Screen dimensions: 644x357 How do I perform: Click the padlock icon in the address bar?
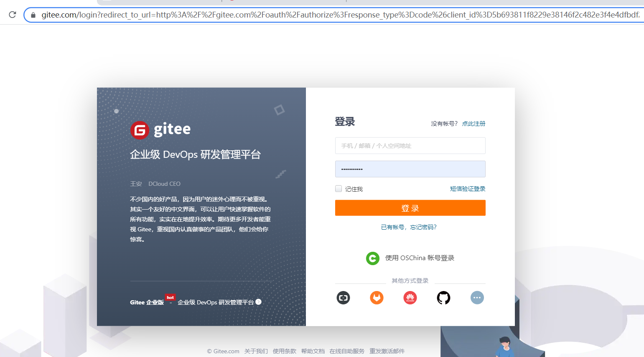tap(33, 15)
